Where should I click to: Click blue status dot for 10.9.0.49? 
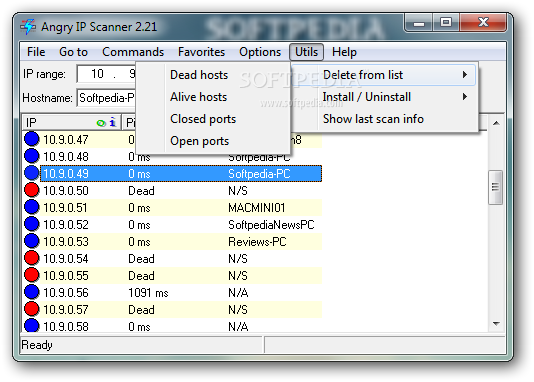tap(32, 173)
